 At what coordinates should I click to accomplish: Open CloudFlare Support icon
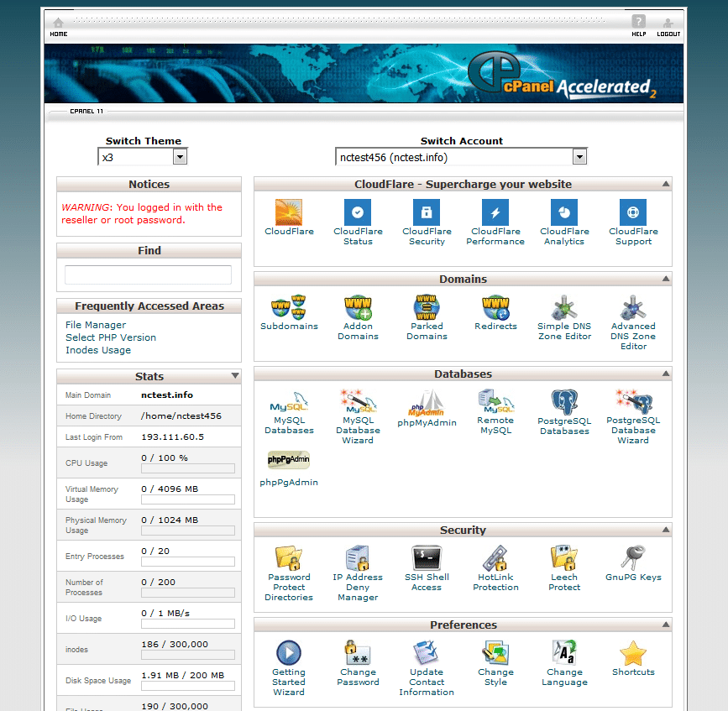click(633, 212)
